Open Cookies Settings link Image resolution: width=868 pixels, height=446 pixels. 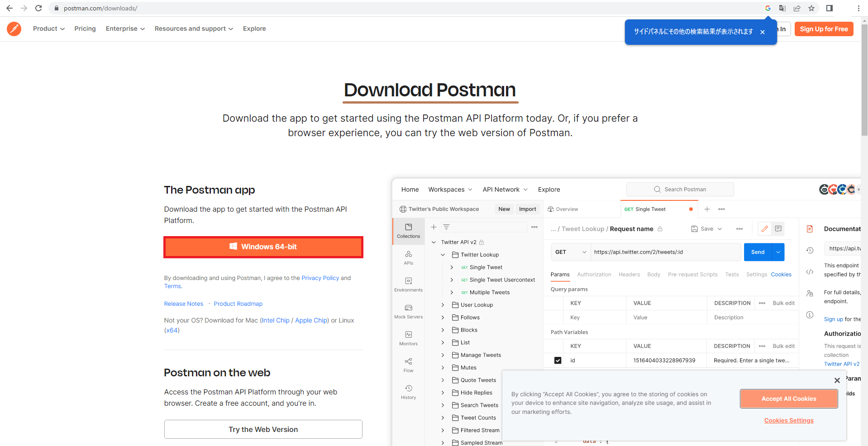pos(789,421)
